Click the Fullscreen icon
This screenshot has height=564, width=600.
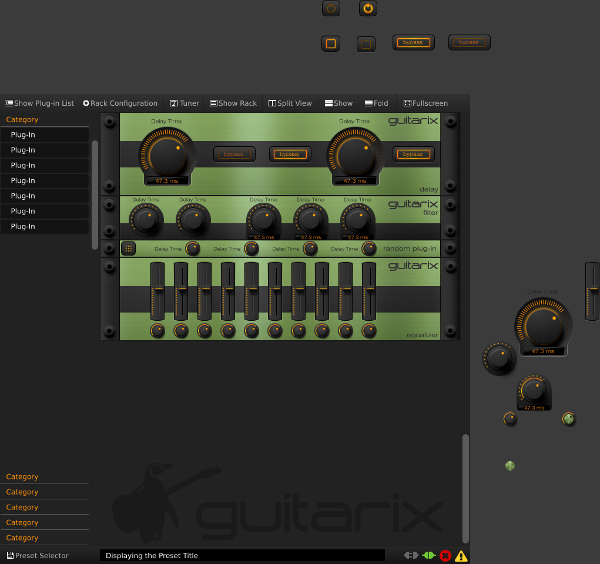408,103
